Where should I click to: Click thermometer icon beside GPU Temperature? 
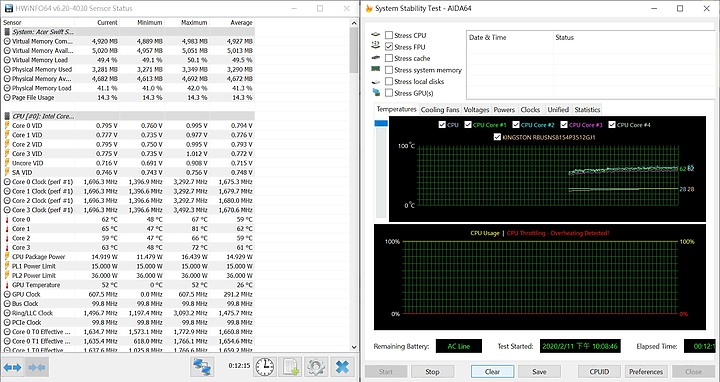tap(7, 285)
